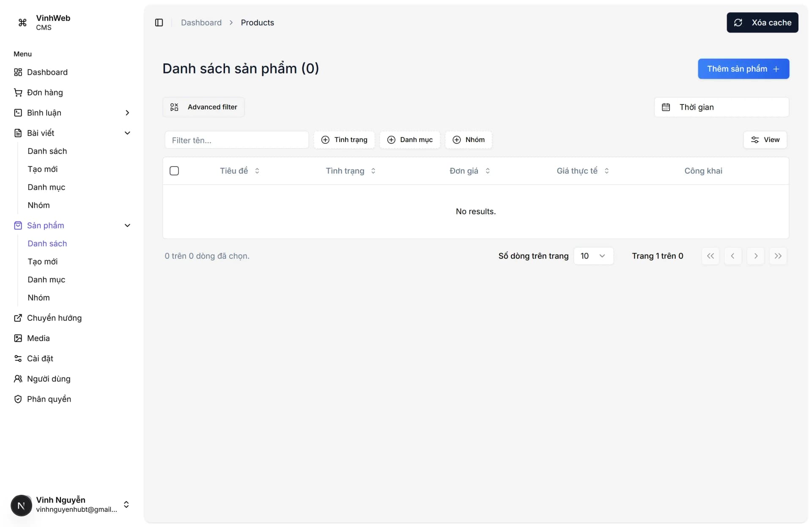Click the sidebar collapse panel icon
The image size is (812, 527).
[159, 22]
